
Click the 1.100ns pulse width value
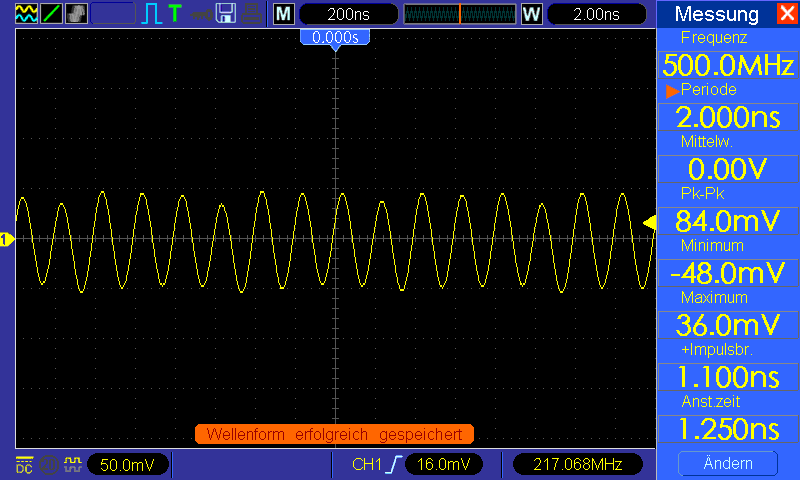click(728, 377)
